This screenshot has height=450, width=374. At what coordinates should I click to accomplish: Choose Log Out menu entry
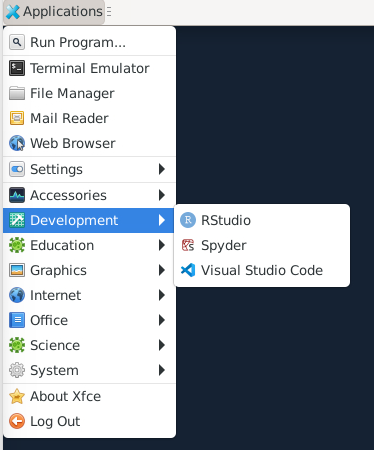(x=89, y=421)
